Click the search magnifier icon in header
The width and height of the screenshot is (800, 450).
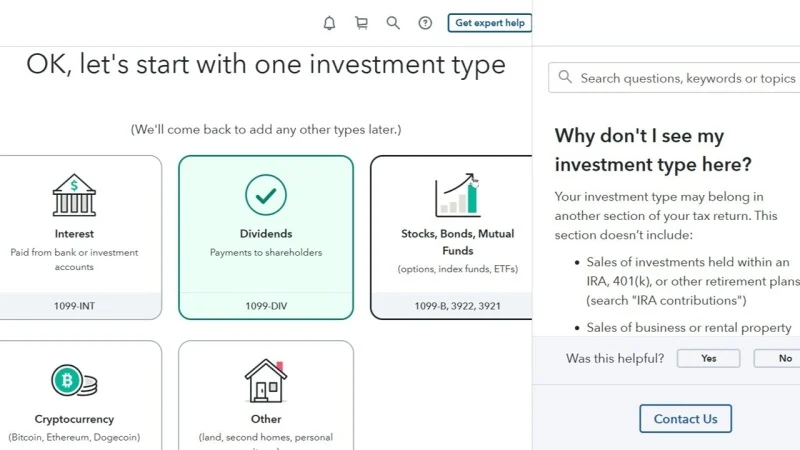point(393,23)
